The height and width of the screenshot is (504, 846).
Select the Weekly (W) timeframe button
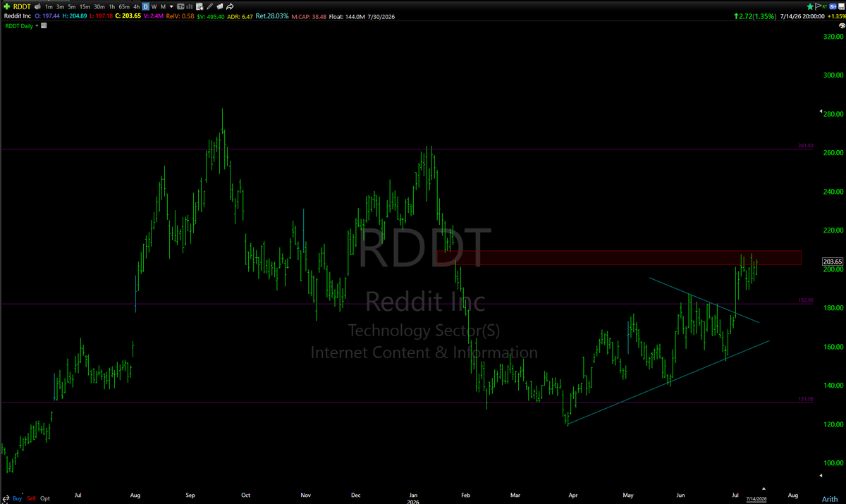(154, 6)
